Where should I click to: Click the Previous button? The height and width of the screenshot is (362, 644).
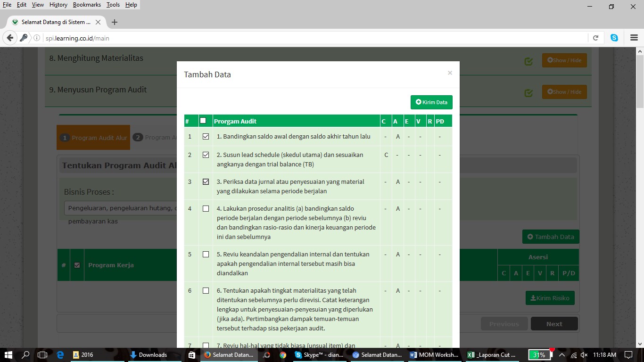(504, 324)
